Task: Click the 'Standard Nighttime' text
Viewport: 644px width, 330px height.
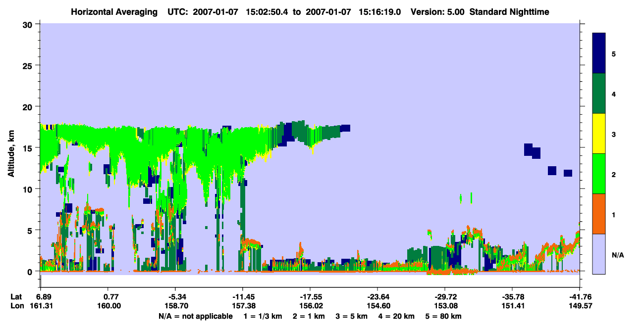Action: coord(509,11)
